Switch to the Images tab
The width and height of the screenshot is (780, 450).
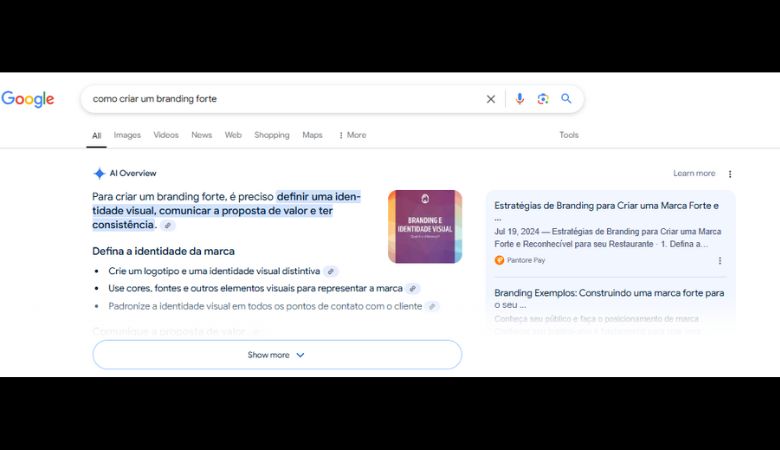tap(127, 135)
